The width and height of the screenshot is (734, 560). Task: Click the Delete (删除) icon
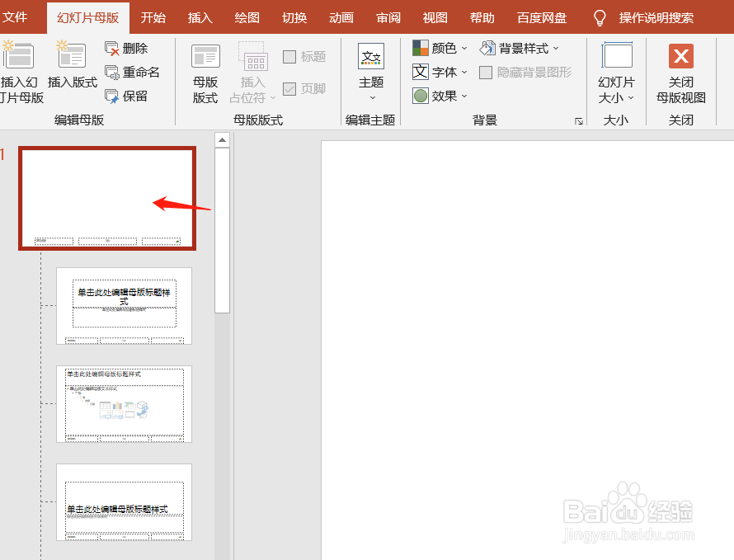tap(112, 48)
